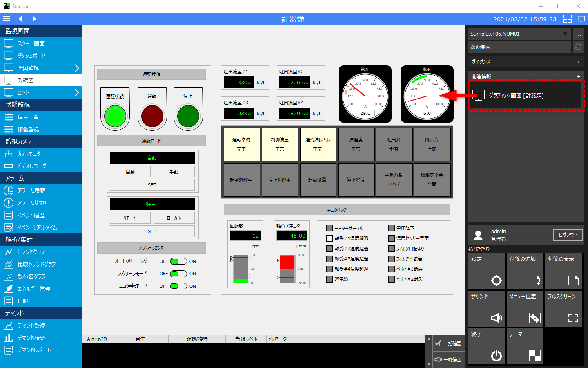Toggle fullscreen mode tile
Image resolution: width=588 pixels, height=368 pixels.
coord(563,309)
